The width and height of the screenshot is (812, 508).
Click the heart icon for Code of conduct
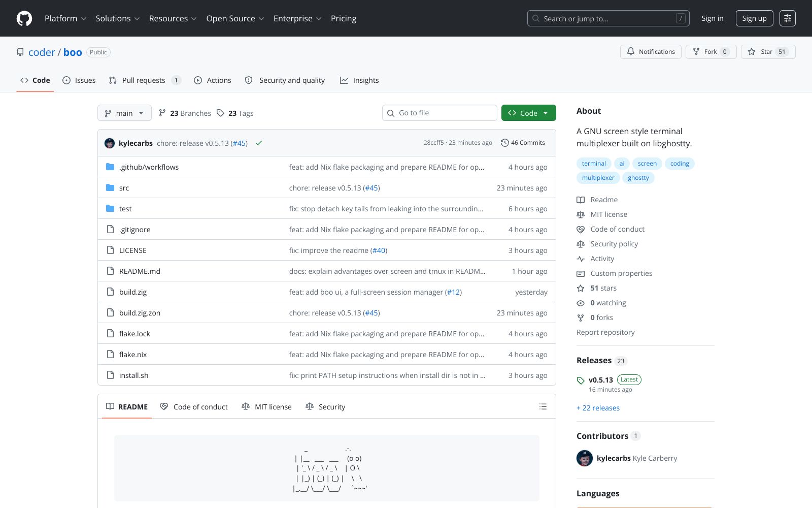(x=581, y=229)
